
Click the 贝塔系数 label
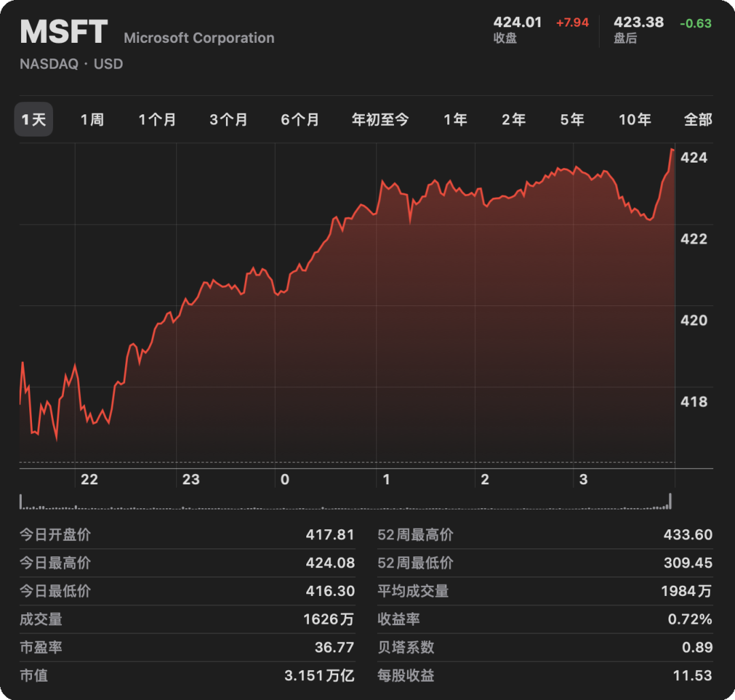[406, 647]
